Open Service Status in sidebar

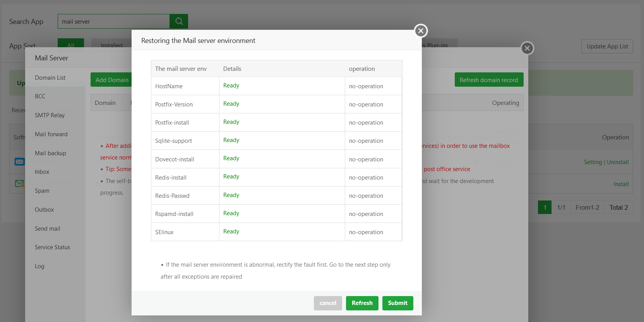click(52, 247)
